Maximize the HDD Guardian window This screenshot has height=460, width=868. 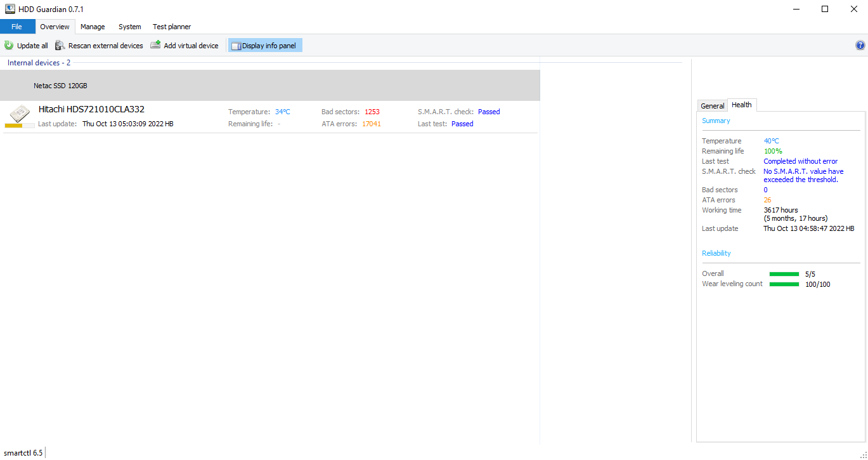(x=825, y=9)
